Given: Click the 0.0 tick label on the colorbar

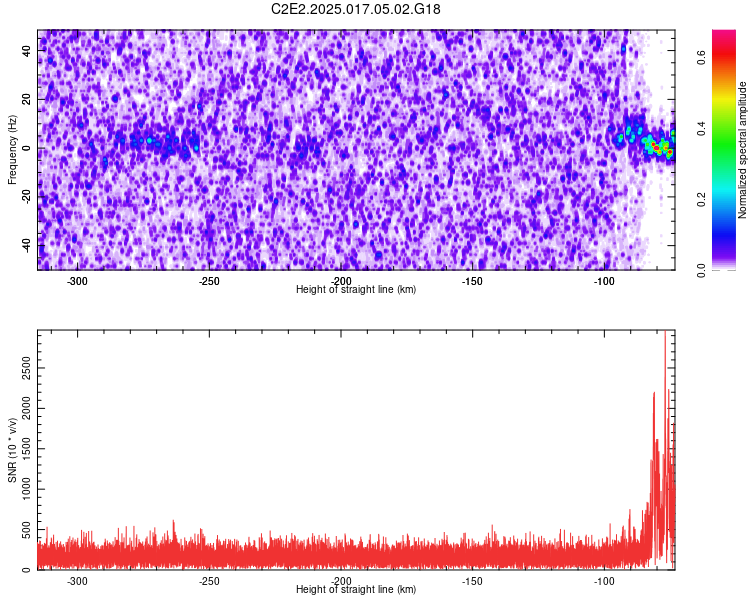Looking at the screenshot, I should pos(701,270).
